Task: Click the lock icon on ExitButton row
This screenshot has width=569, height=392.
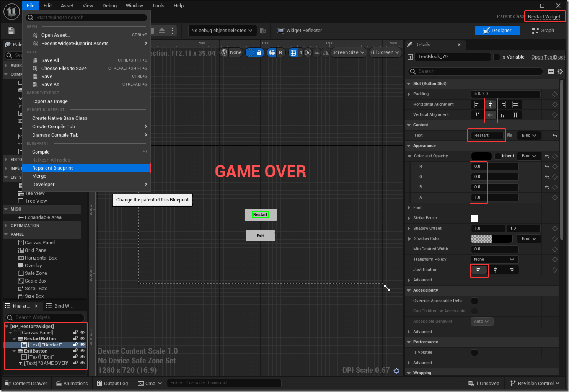Action: tap(75, 351)
